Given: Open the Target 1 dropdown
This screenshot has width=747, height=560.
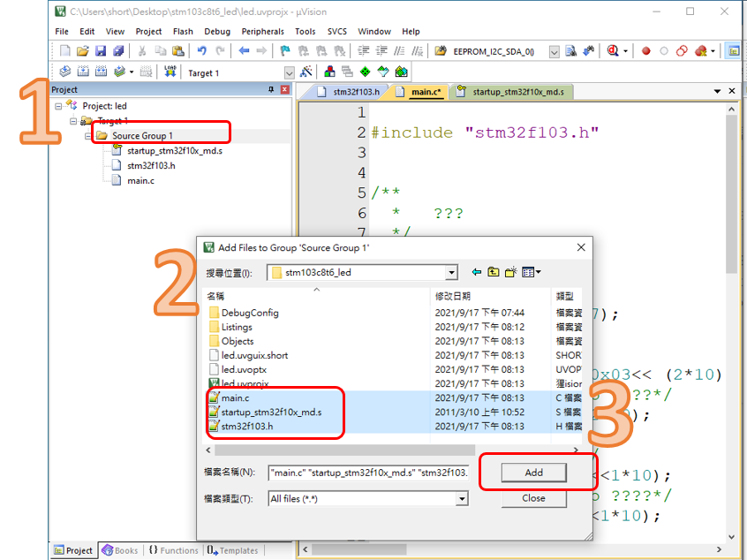Looking at the screenshot, I should (290, 73).
